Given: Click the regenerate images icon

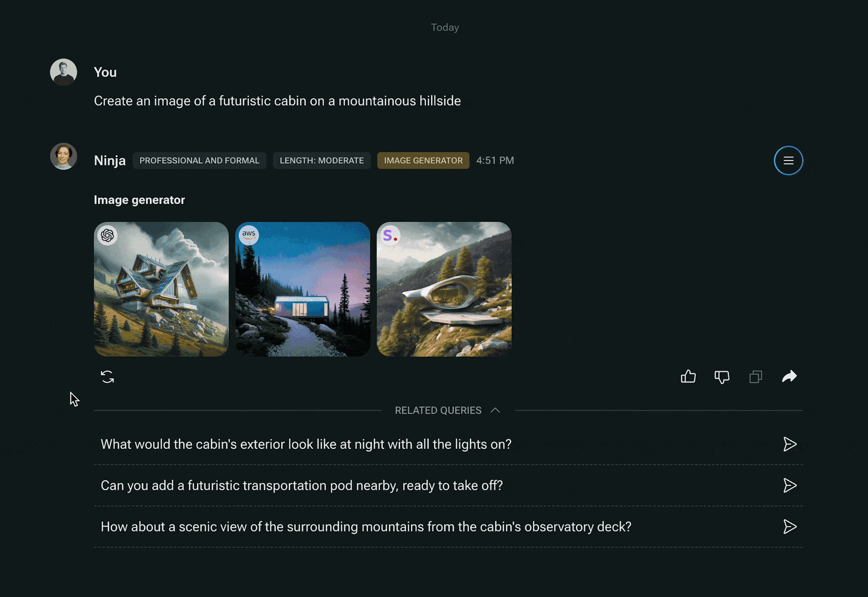Looking at the screenshot, I should pos(108,376).
